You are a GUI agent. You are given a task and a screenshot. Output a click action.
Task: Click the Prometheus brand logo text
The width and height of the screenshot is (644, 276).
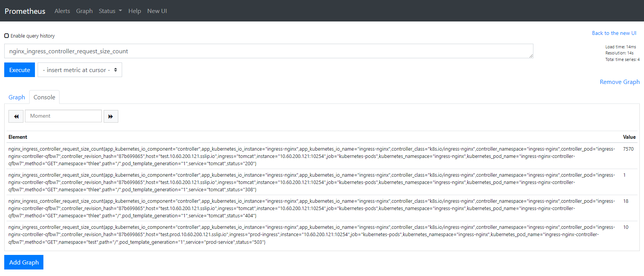[x=25, y=11]
